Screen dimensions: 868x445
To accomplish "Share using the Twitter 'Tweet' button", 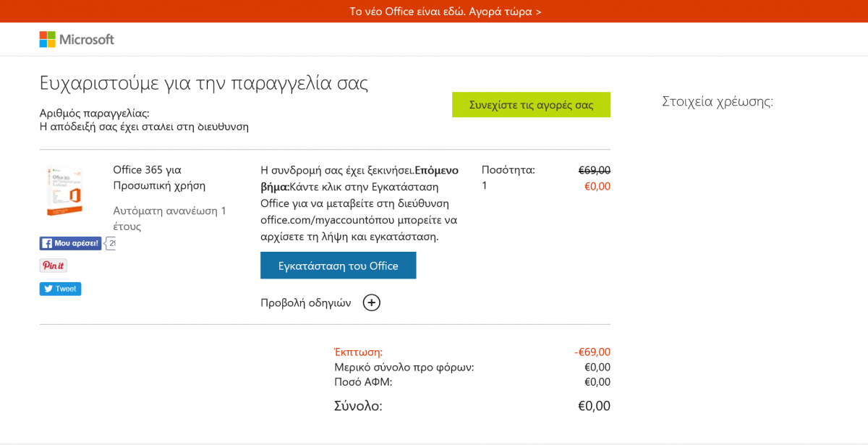I will (60, 289).
